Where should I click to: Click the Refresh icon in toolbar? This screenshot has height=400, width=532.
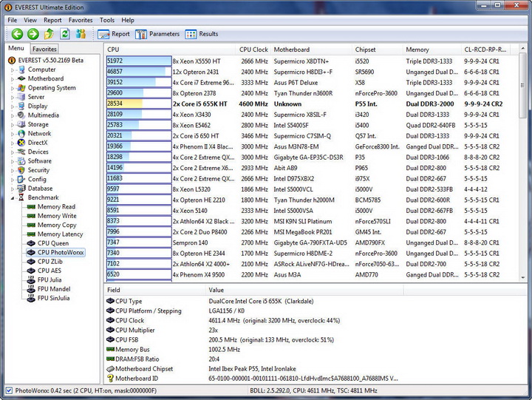pos(65,34)
